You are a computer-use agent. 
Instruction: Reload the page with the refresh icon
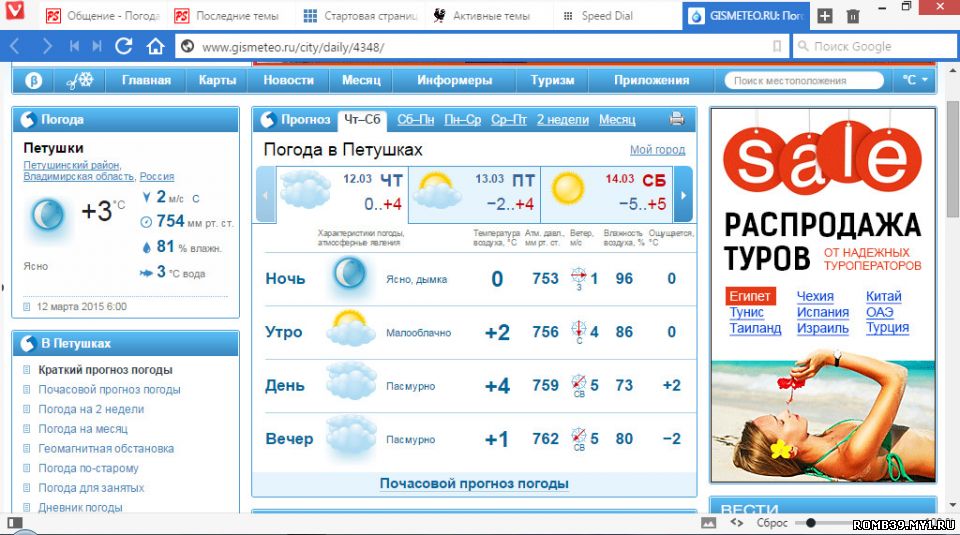[x=124, y=46]
